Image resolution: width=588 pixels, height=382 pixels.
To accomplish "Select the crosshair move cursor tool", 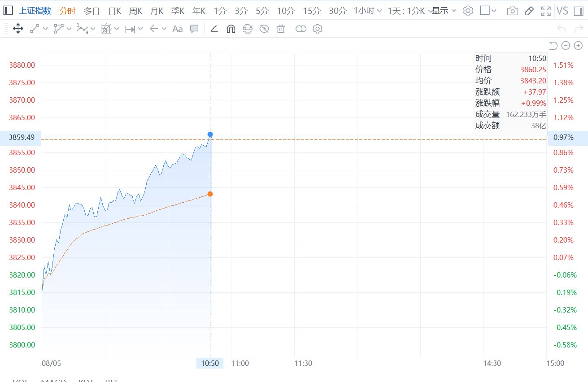I will [x=18, y=29].
